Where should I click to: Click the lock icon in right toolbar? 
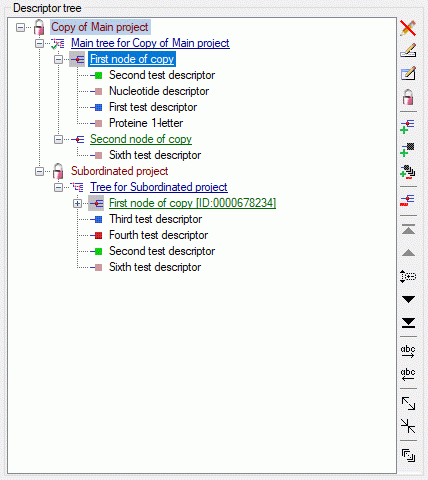[408, 97]
